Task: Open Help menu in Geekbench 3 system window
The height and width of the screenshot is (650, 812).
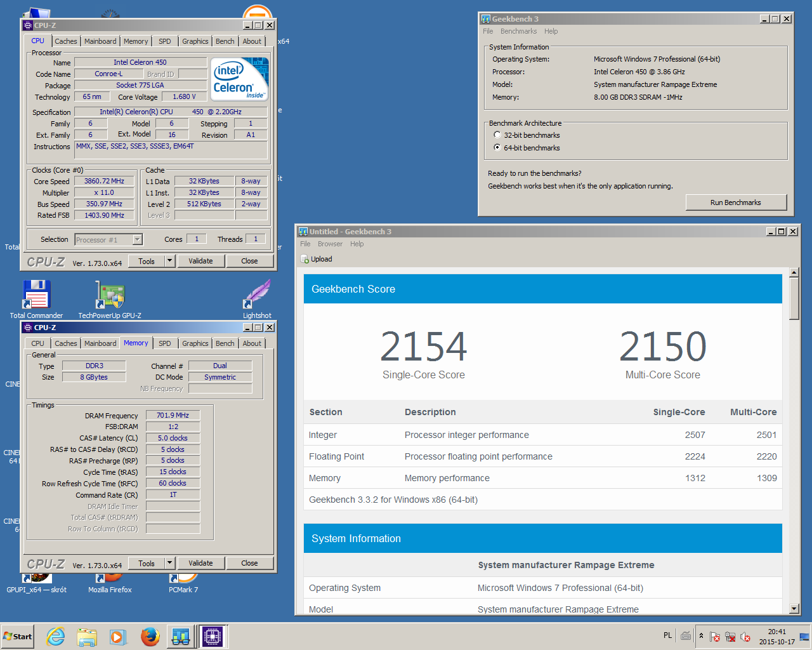Action: coord(551,31)
